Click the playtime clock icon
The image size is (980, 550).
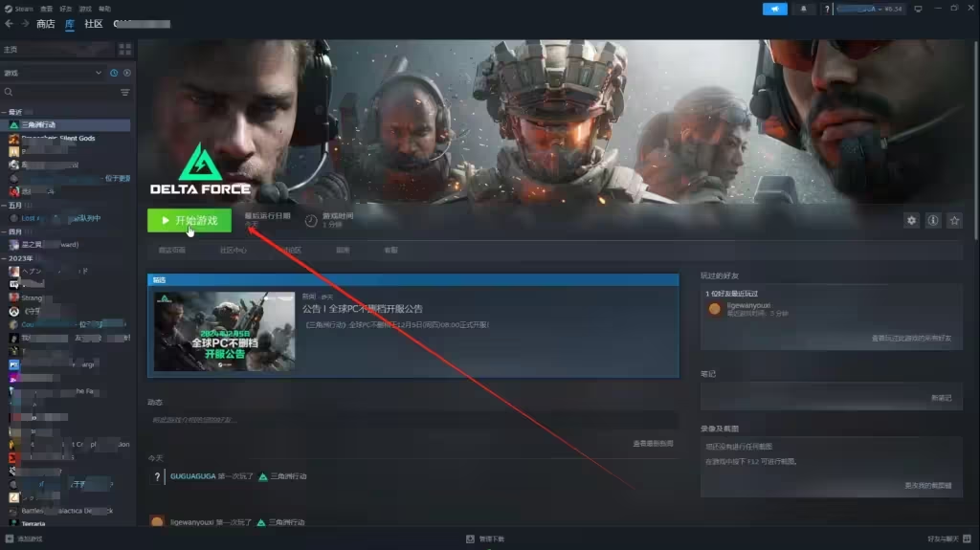pyautogui.click(x=311, y=221)
